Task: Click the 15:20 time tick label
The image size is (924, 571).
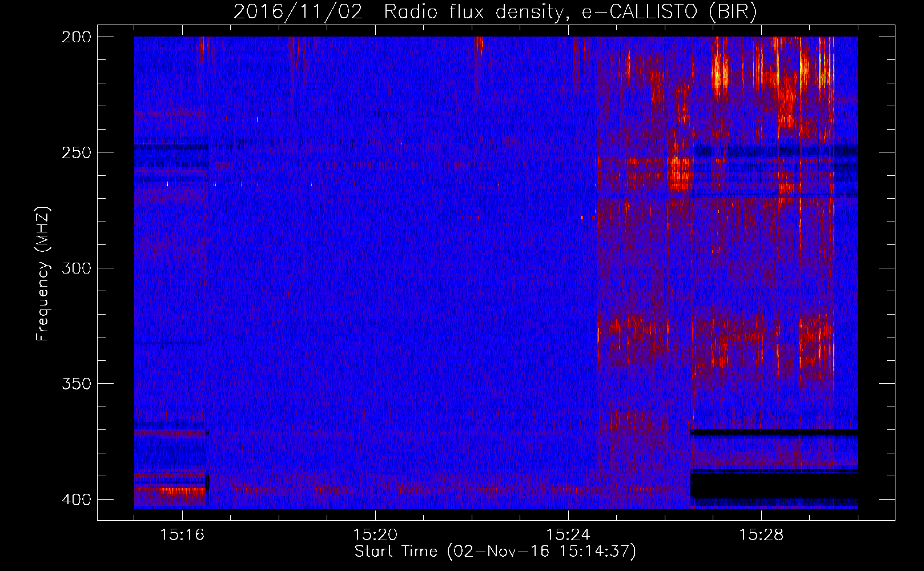Action: (x=375, y=535)
